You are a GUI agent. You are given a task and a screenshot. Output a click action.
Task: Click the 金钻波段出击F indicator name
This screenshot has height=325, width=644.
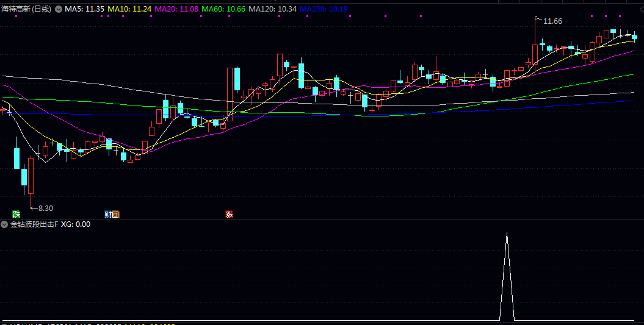[34, 224]
